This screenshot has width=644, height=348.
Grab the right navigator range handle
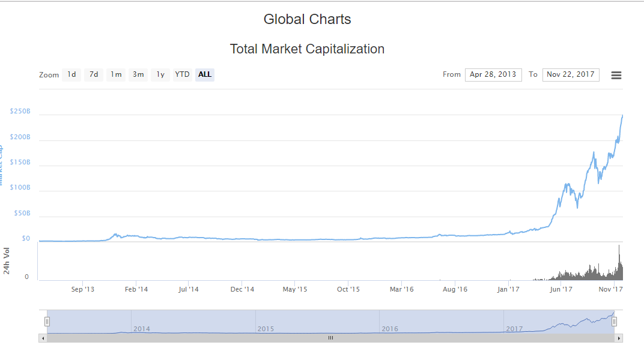615,322
